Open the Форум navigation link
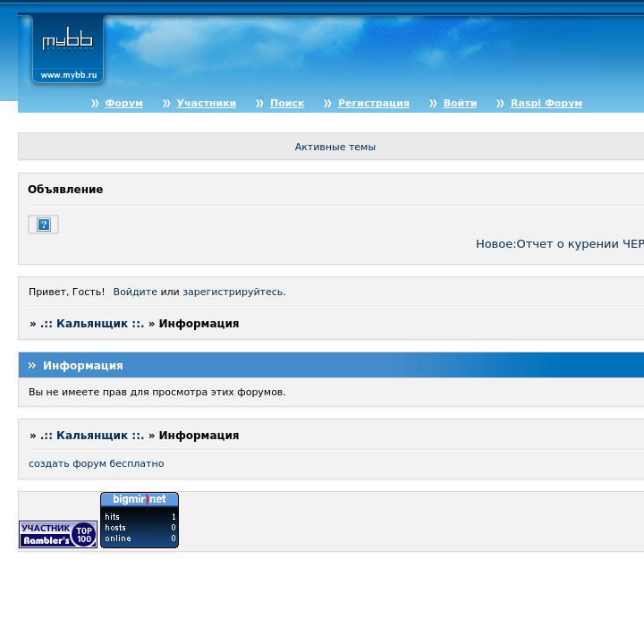 coord(123,103)
